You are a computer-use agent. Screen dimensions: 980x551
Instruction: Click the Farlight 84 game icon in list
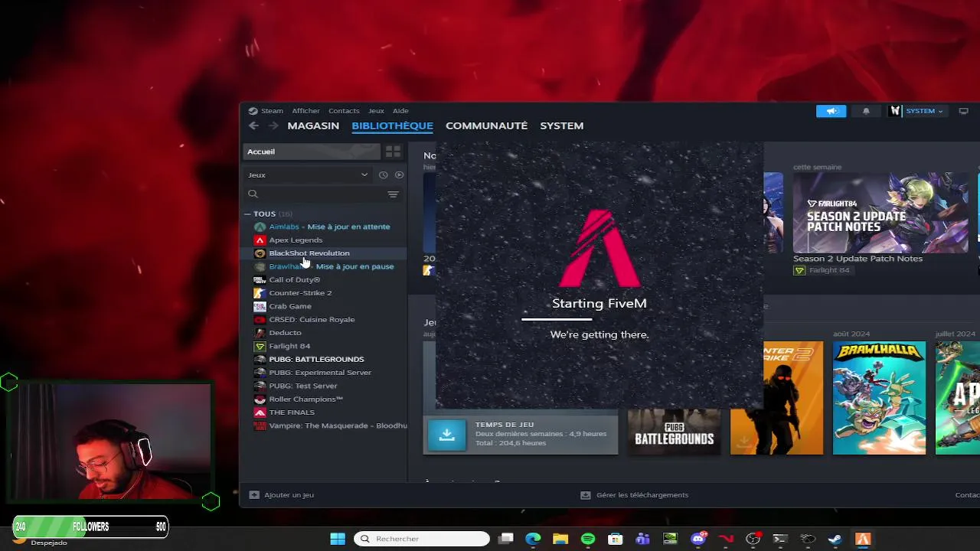260,346
